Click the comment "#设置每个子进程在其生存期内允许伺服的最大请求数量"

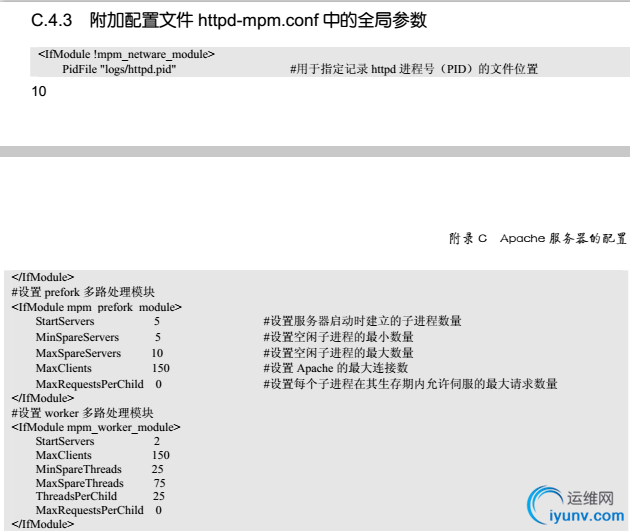pos(410,384)
